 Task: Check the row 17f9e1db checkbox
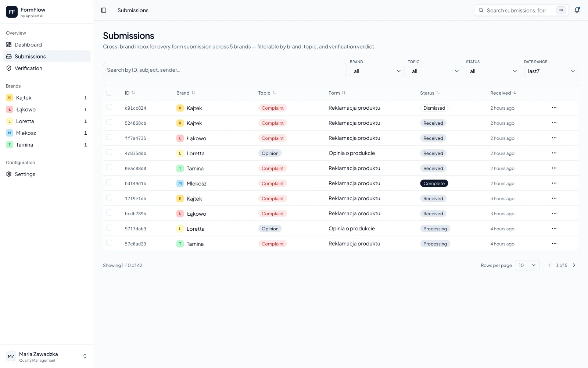109,198
